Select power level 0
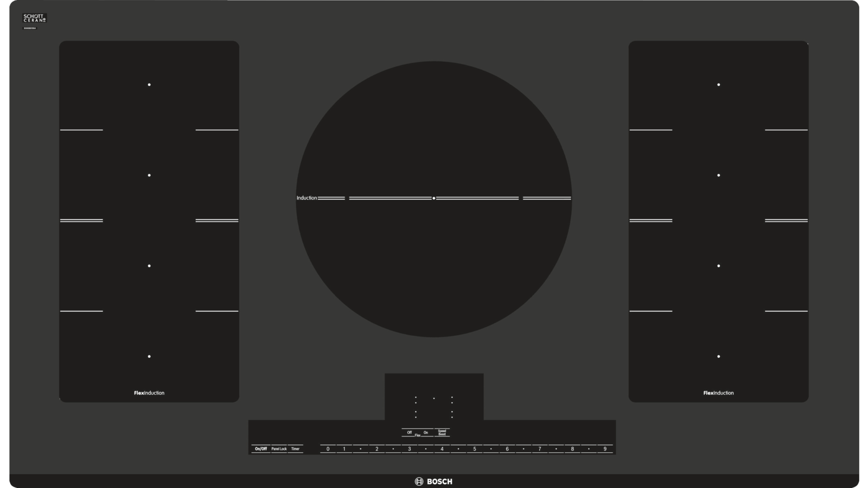Screen dimensions: 868x488 (x=328, y=449)
